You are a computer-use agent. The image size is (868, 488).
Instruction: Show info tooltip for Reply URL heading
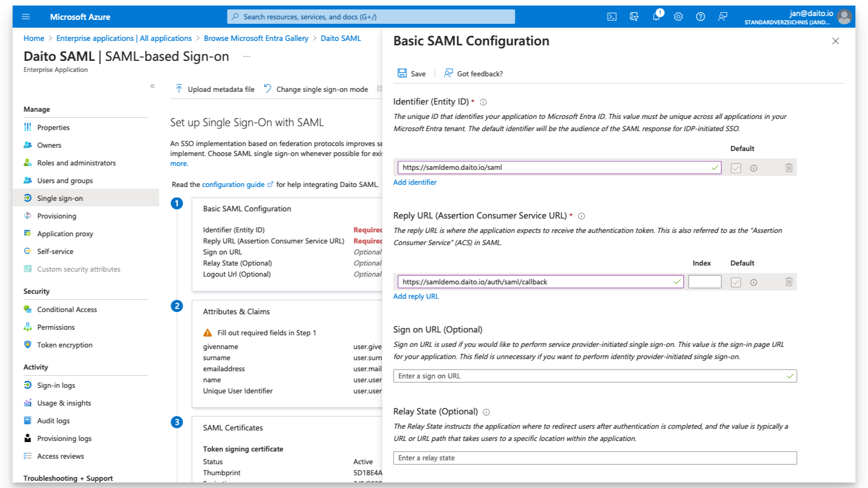pos(581,216)
